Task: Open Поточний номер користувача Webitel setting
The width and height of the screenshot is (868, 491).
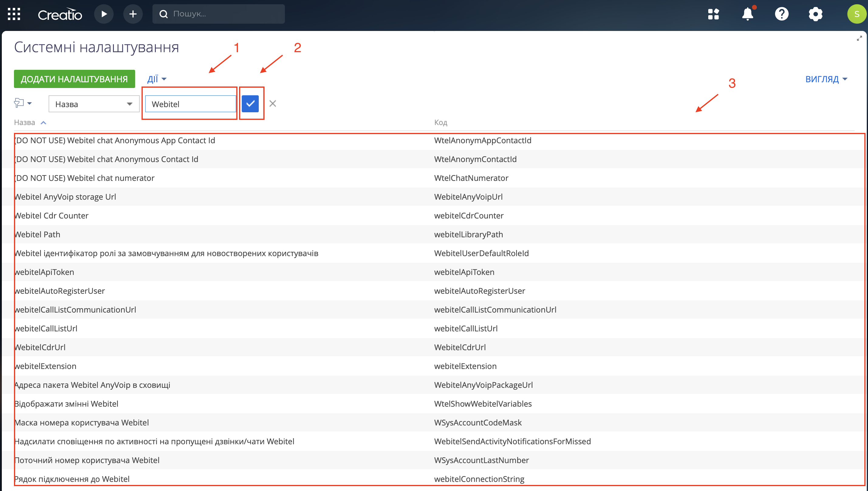Action: pos(87,460)
